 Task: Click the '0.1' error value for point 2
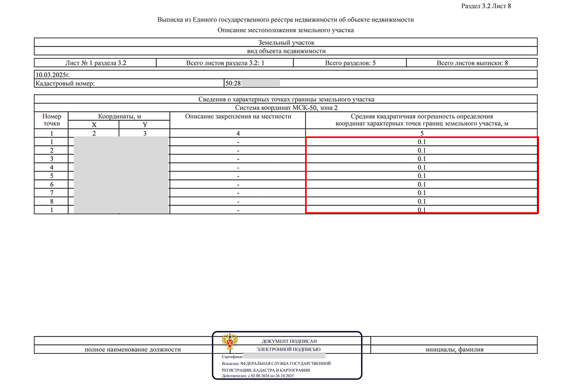pyautogui.click(x=422, y=151)
